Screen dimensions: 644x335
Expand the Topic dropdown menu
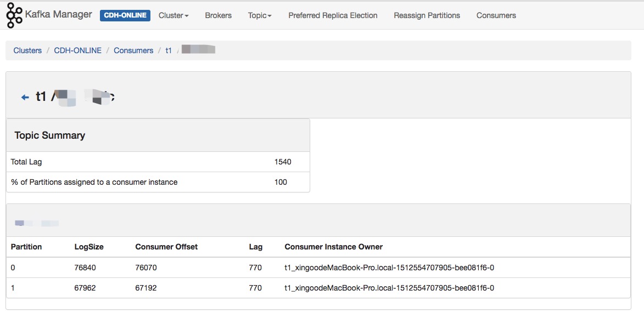(260, 15)
